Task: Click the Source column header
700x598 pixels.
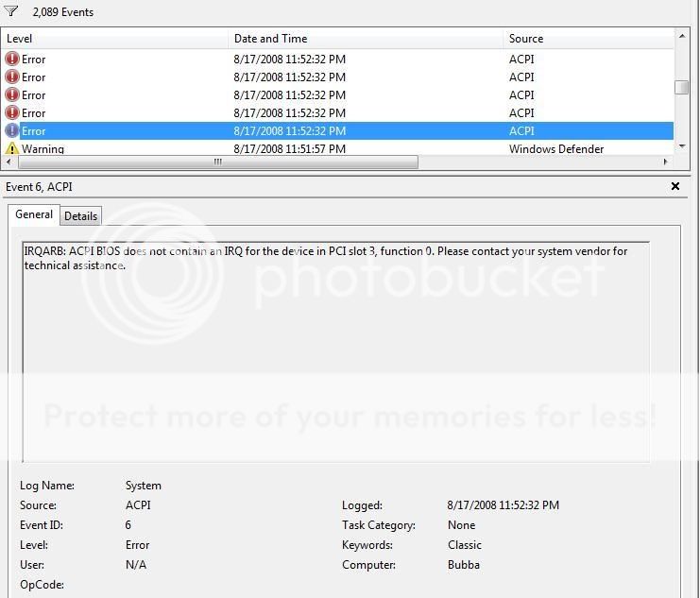Action: coord(586,39)
